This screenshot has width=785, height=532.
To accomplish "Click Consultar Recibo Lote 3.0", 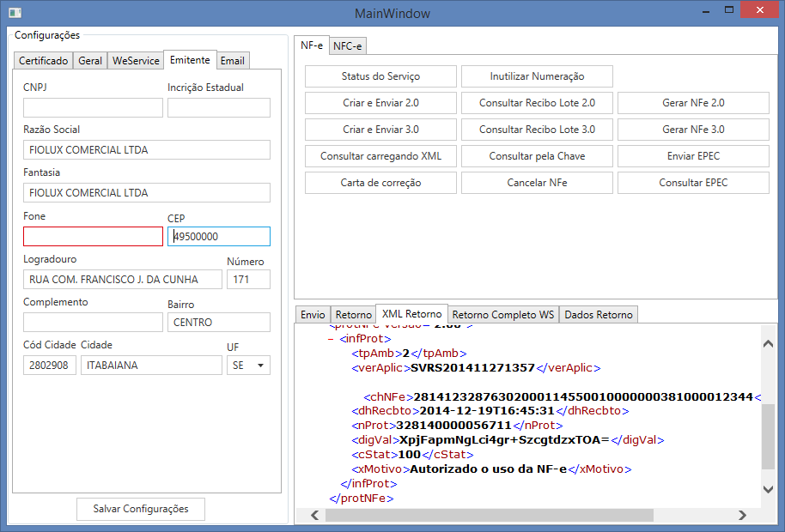I will click(x=537, y=129).
